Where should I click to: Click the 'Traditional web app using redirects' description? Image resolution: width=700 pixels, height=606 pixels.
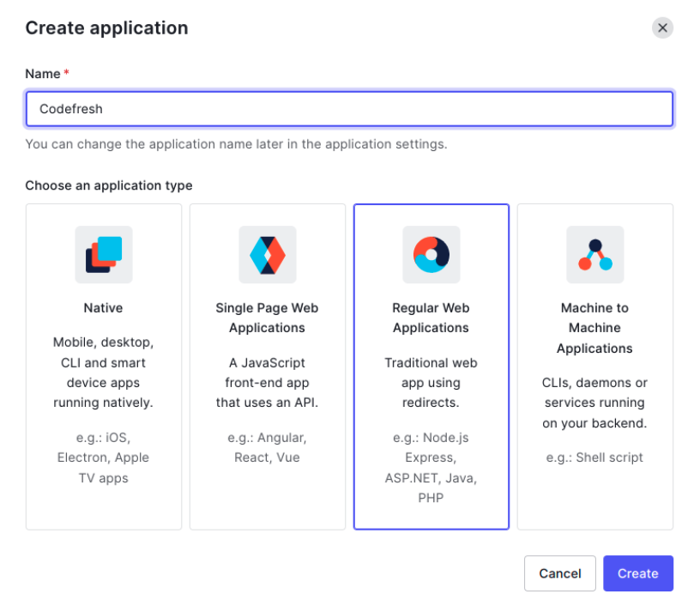pyautogui.click(x=431, y=383)
